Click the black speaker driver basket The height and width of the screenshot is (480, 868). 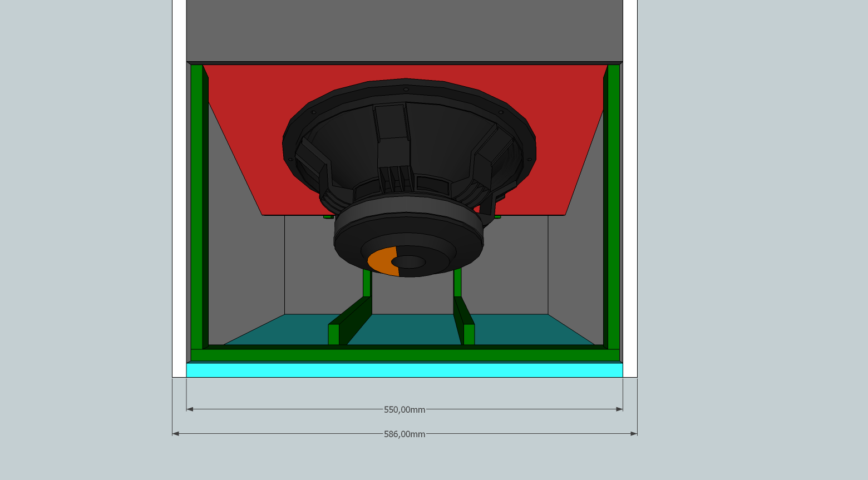(x=409, y=177)
